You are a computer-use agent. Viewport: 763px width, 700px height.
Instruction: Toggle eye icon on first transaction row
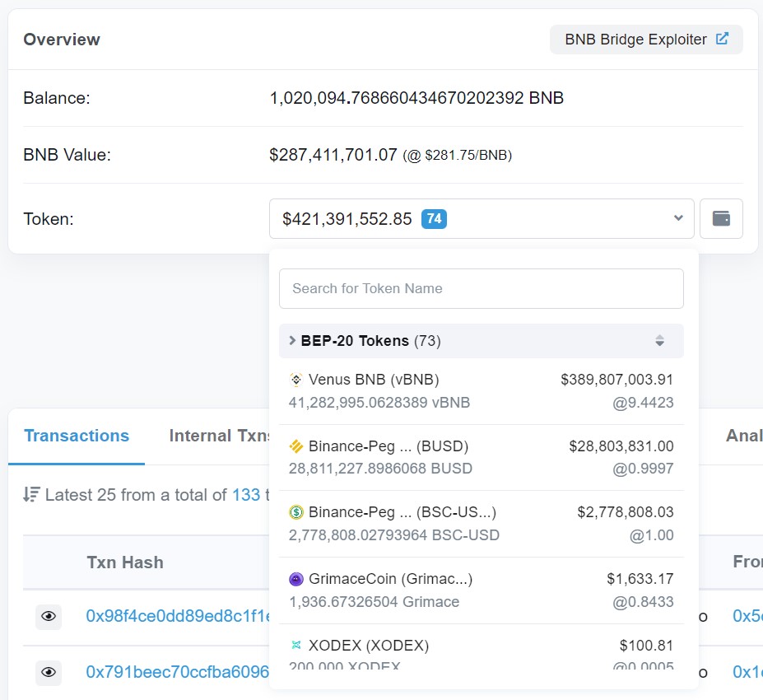click(48, 617)
